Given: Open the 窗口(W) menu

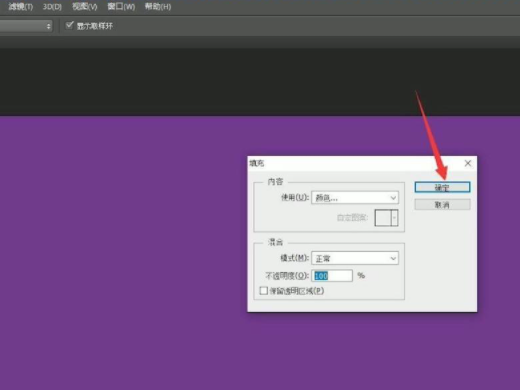Looking at the screenshot, I should [x=121, y=7].
